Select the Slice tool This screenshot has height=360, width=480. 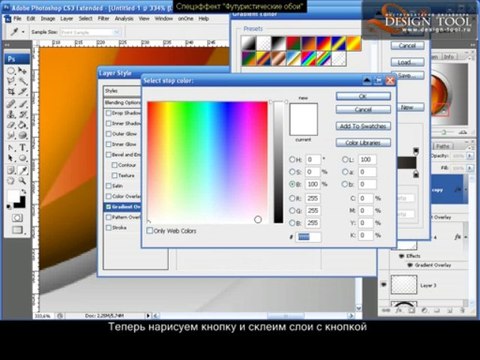point(22,91)
